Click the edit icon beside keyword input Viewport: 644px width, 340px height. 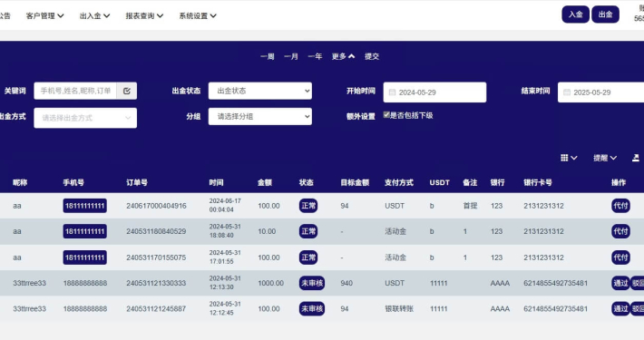click(x=127, y=91)
